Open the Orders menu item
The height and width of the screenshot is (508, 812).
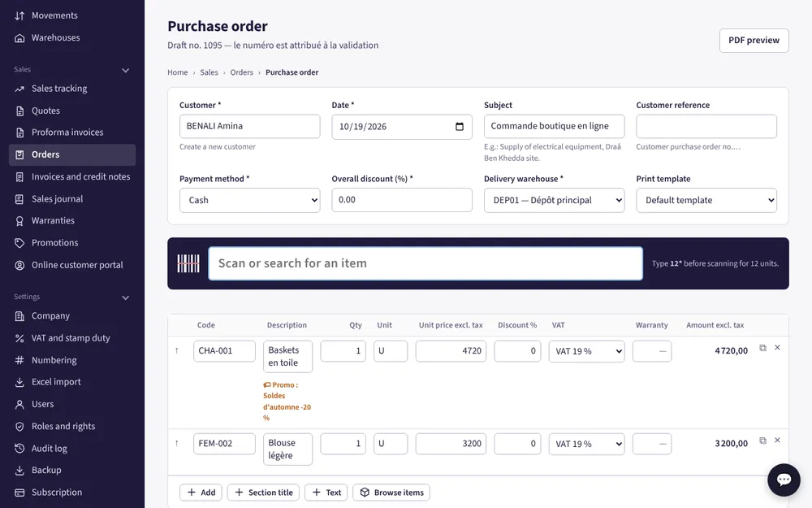(x=72, y=154)
